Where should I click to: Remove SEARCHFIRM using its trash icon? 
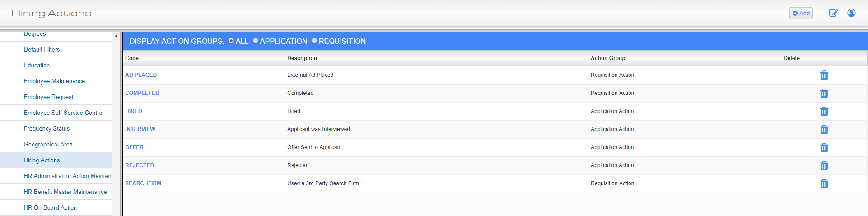tap(824, 184)
